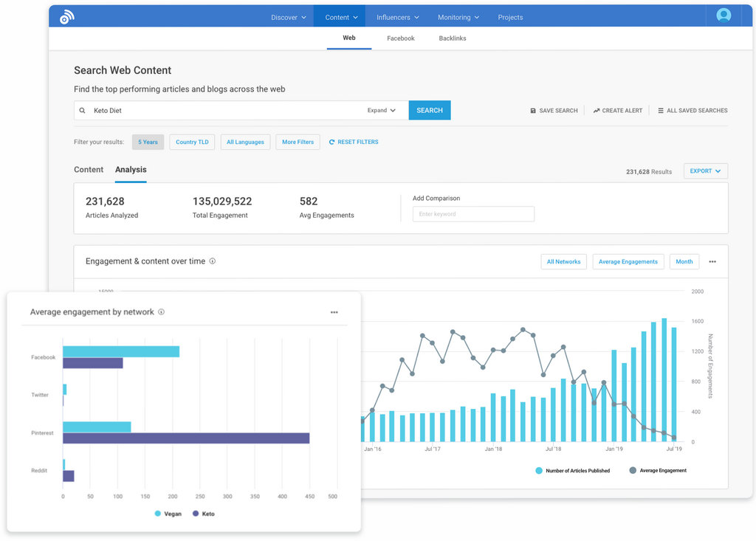Open the three-dot menu on engagement chart

712,262
